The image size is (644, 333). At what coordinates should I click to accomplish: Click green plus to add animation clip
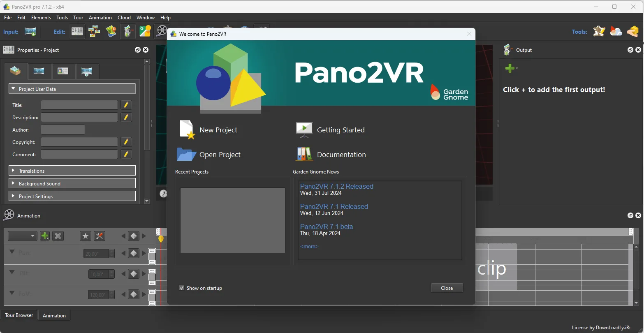45,236
